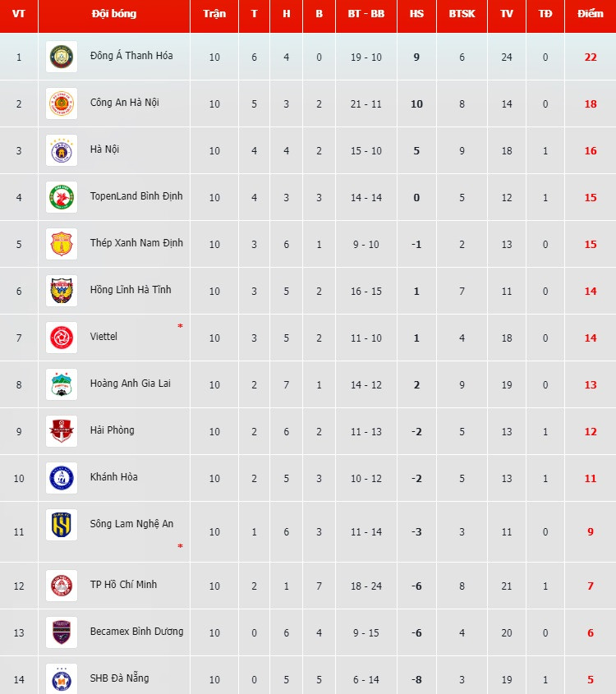Click the Sông Lam Nghệ An club logo
Image resolution: width=616 pixels, height=694 pixels.
tap(62, 525)
